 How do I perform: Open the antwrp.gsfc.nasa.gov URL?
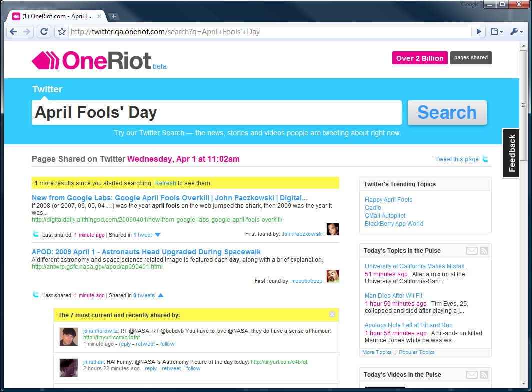tap(97, 267)
